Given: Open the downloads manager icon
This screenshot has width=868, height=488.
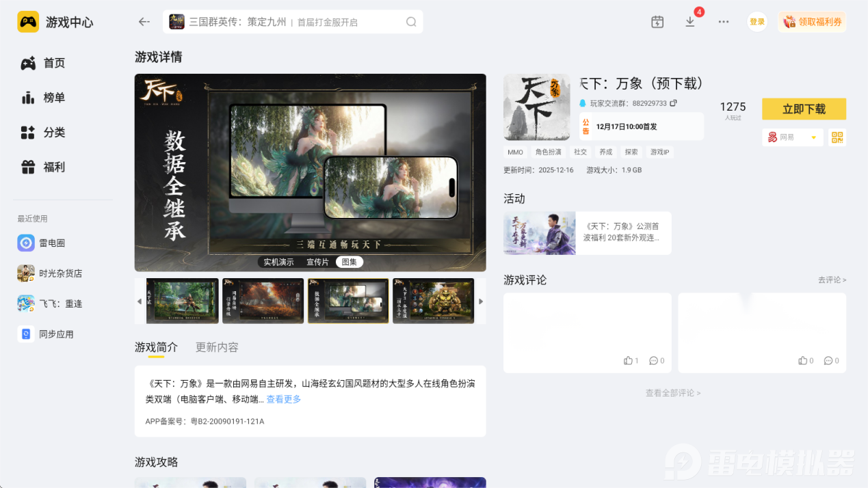Looking at the screenshot, I should [x=690, y=22].
